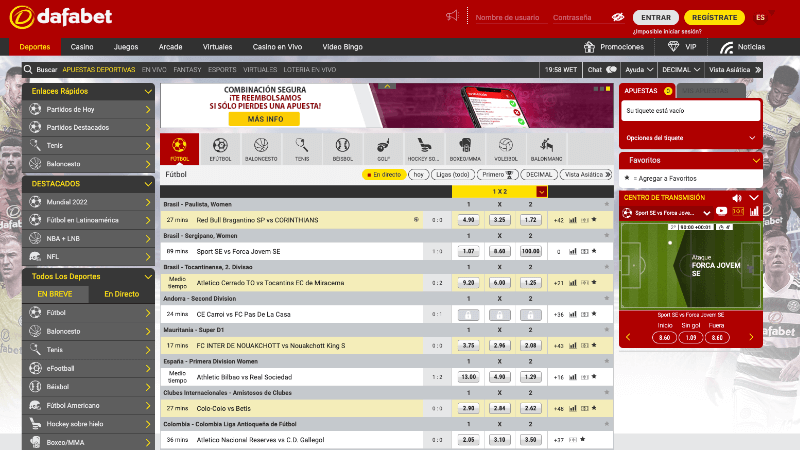Select the Boxeo/MMA glove icon
Image resolution: width=800 pixels, height=450 pixels.
pyautogui.click(x=465, y=149)
